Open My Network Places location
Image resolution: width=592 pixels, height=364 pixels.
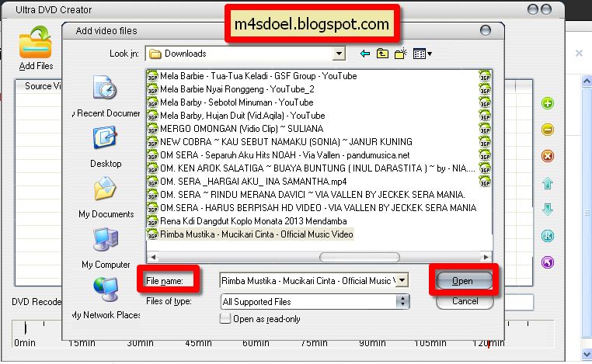click(x=106, y=298)
